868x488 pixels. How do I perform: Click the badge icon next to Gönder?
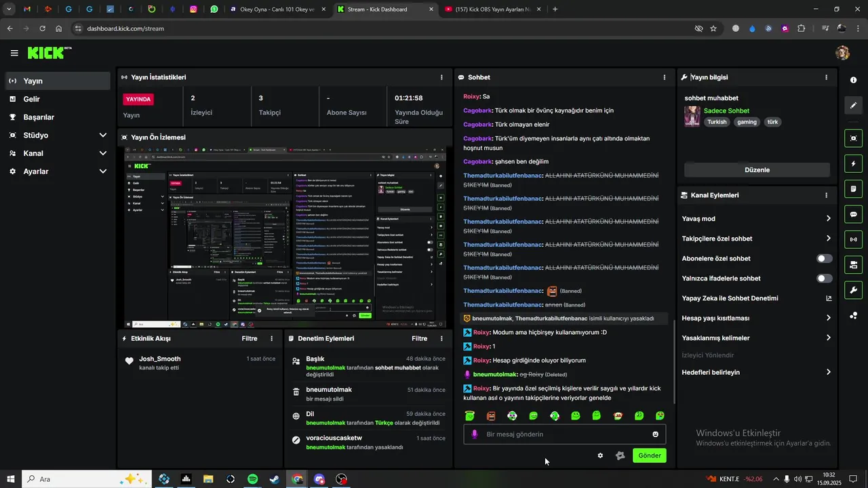620,455
